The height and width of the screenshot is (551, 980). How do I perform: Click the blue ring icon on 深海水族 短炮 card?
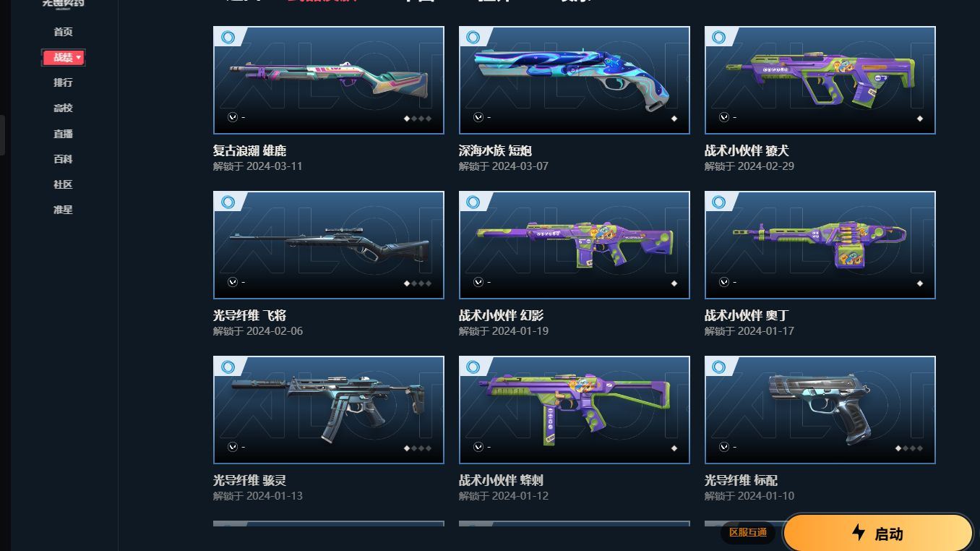coord(473,38)
